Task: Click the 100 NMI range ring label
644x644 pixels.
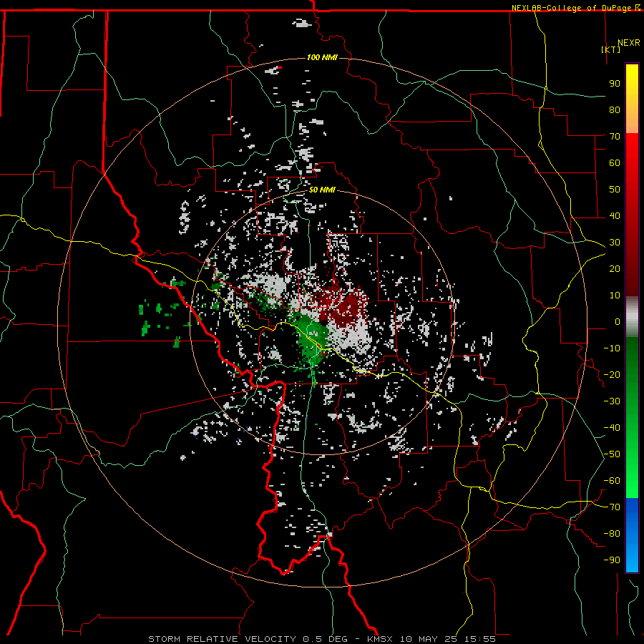Action: [322, 57]
